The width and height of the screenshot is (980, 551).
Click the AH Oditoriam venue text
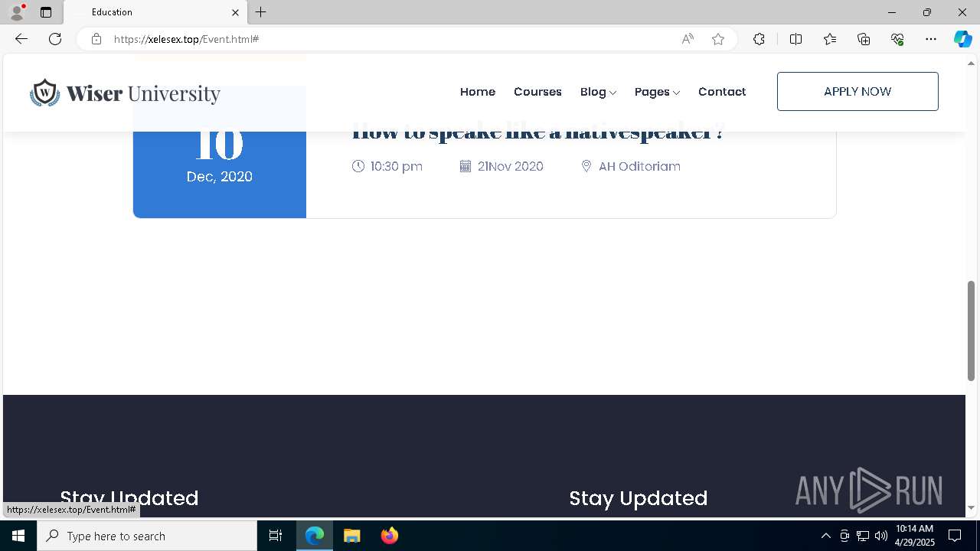point(639,166)
